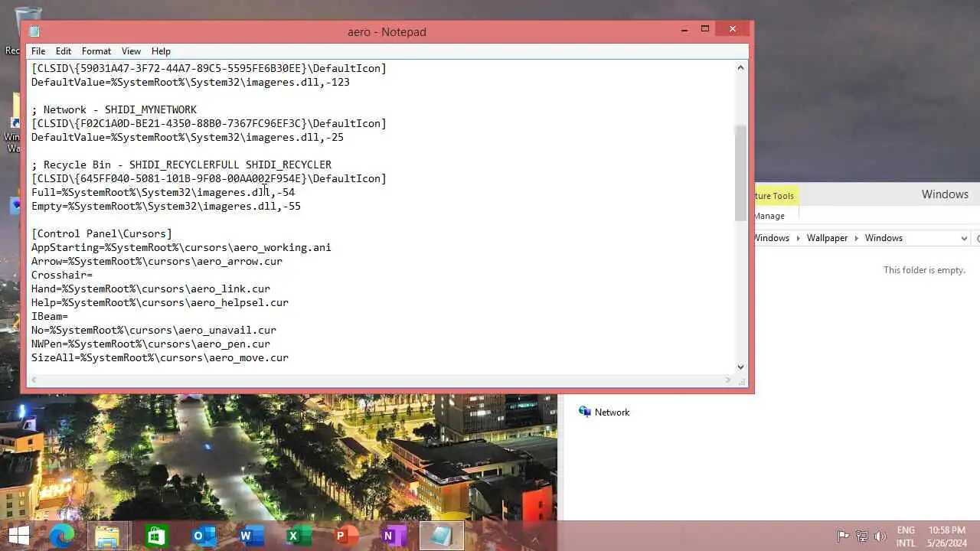This screenshot has width=980, height=551.
Task: Launch Outlook from the taskbar
Action: (204, 536)
